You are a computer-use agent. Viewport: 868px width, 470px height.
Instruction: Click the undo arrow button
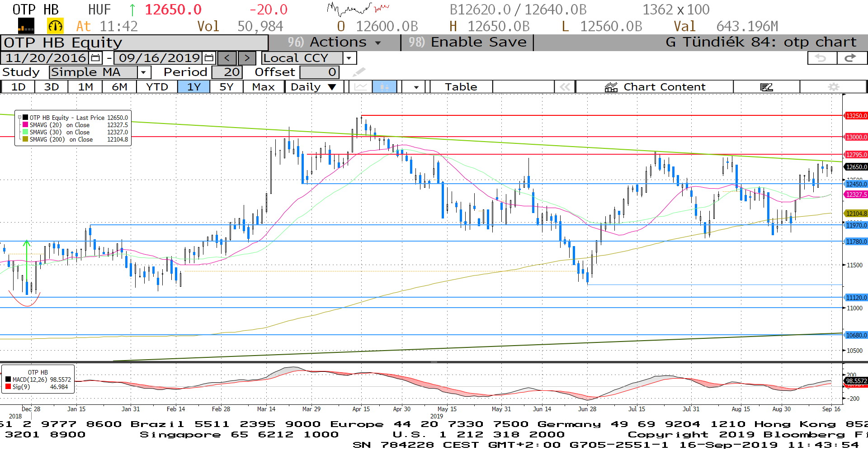coord(821,58)
